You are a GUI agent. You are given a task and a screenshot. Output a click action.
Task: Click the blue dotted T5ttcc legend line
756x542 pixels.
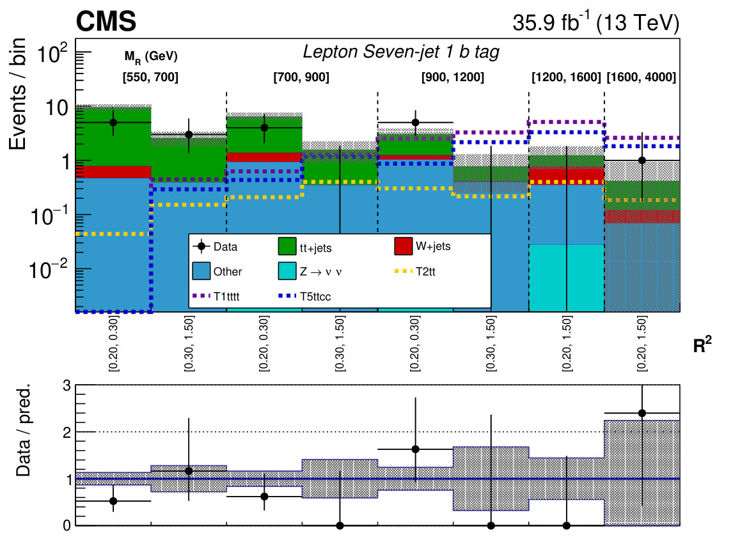(x=287, y=296)
